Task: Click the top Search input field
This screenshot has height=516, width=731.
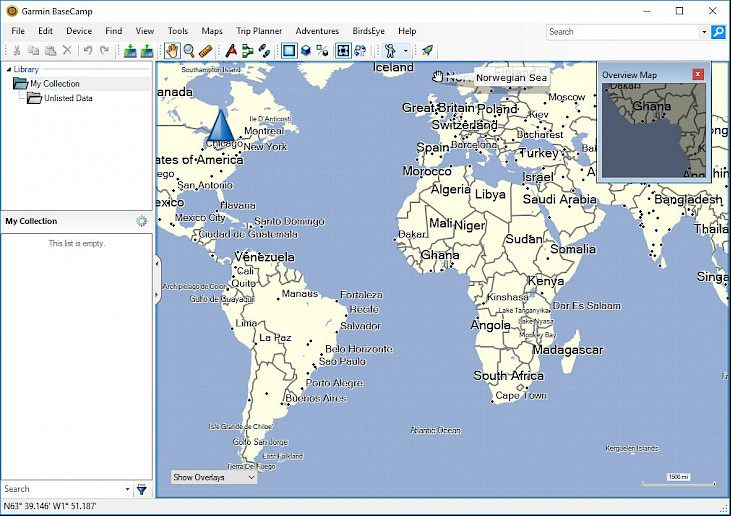Action: point(623,32)
